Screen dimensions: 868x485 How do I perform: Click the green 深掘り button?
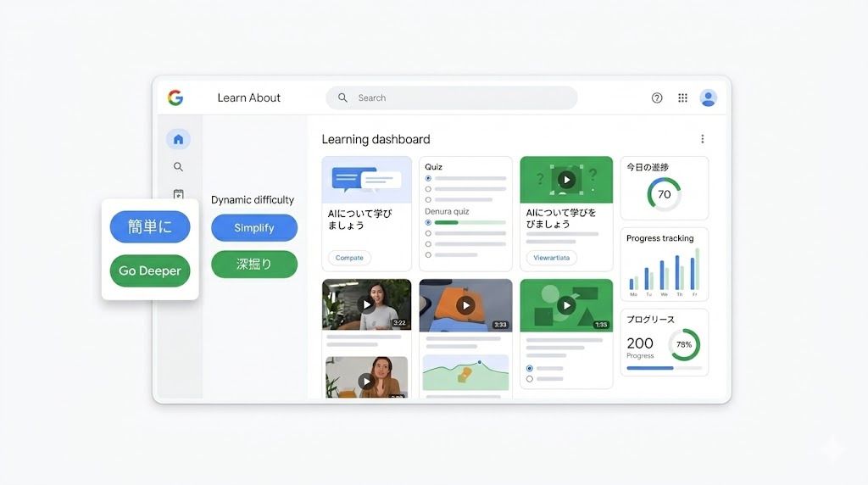[254, 264]
